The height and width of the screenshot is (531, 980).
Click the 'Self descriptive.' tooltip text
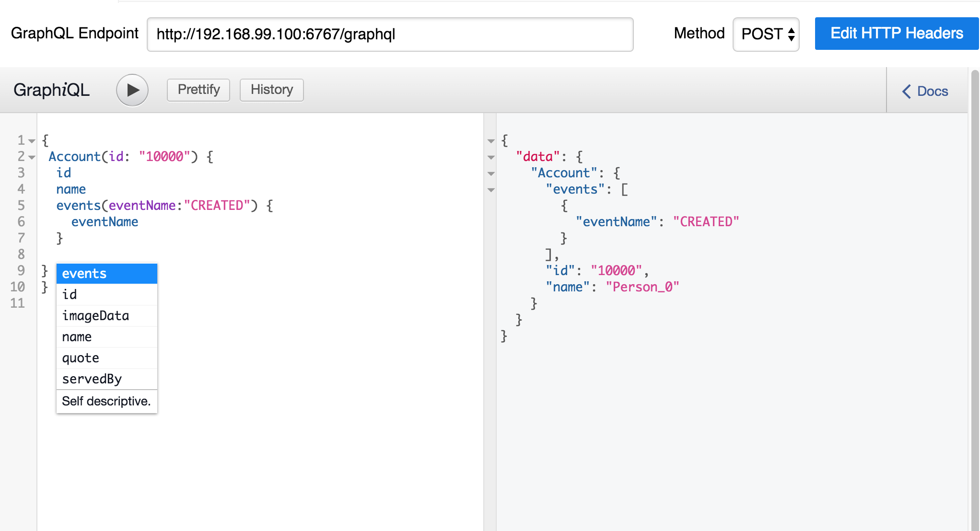pos(106,402)
